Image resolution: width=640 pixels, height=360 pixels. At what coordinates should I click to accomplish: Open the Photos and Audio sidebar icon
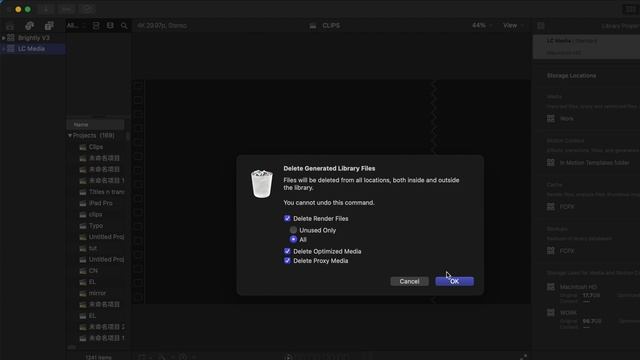[x=29, y=26]
